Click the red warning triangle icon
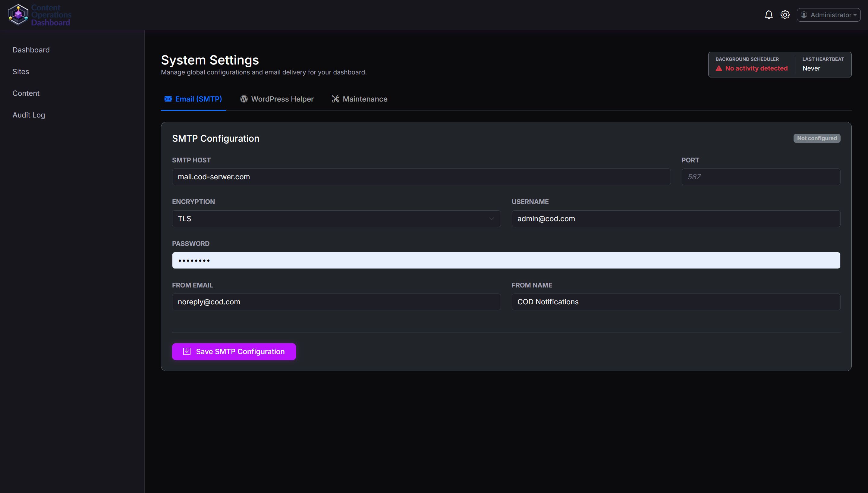The width and height of the screenshot is (868, 493). (719, 68)
